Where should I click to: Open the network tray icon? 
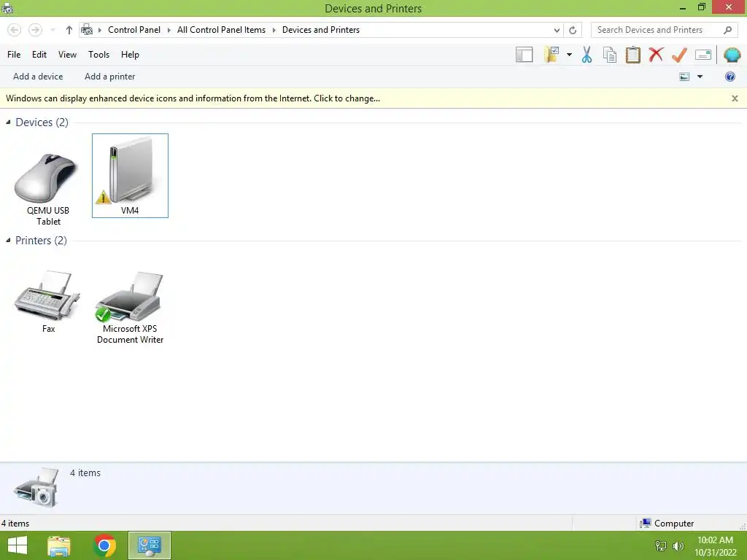pyautogui.click(x=661, y=545)
